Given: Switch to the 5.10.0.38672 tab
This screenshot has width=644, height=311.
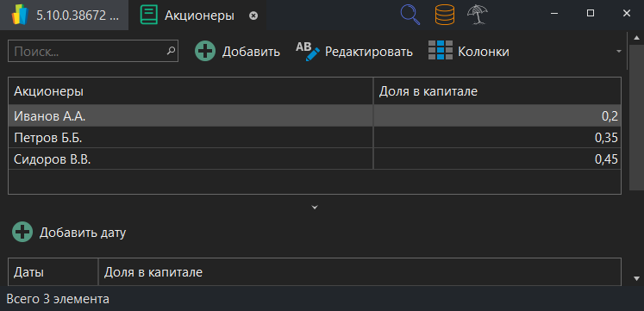Looking at the screenshot, I should pos(64,16).
